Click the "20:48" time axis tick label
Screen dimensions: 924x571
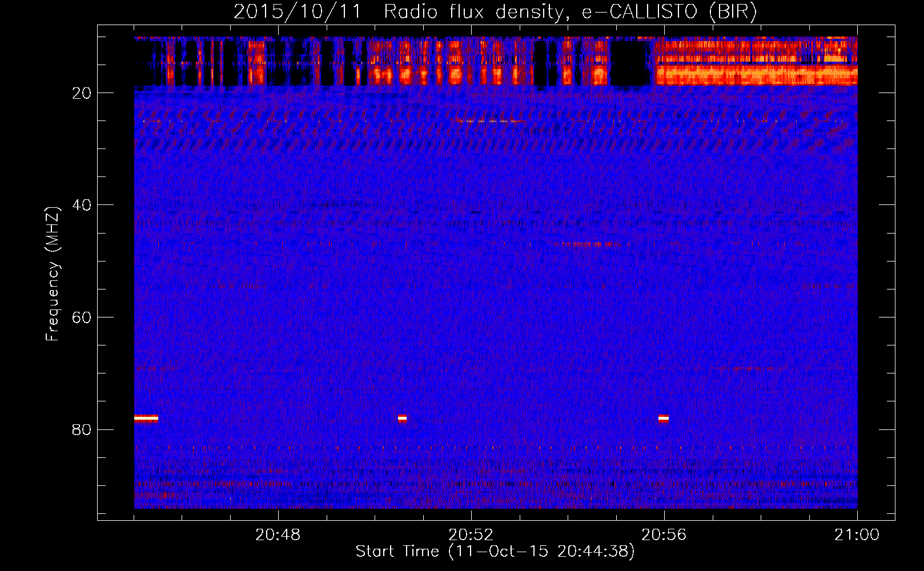pyautogui.click(x=278, y=535)
